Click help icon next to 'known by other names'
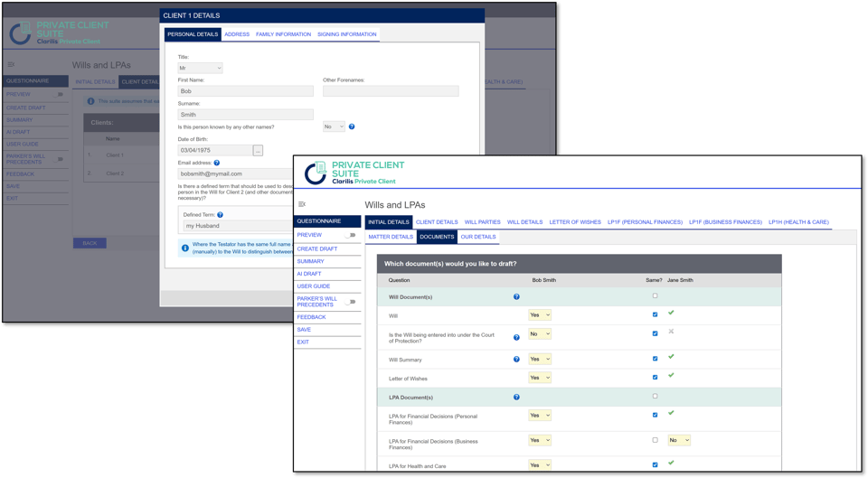The width and height of the screenshot is (868, 478). (x=352, y=127)
